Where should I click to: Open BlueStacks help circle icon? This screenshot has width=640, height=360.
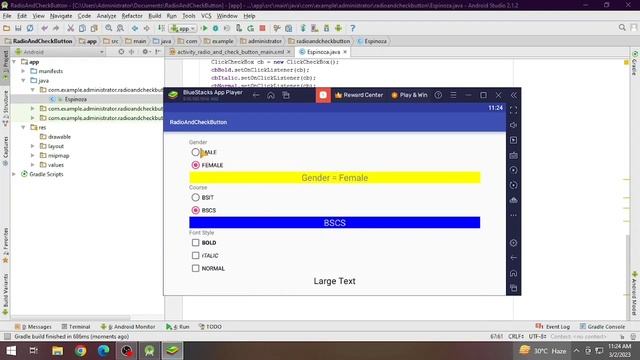coord(438,95)
